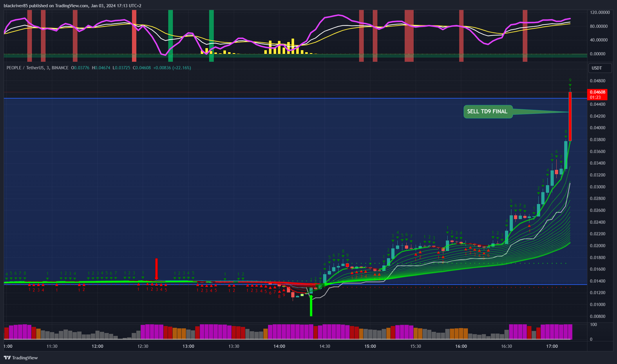Click the 0.03000 price axis label
The image size is (617, 364).
[598, 187]
